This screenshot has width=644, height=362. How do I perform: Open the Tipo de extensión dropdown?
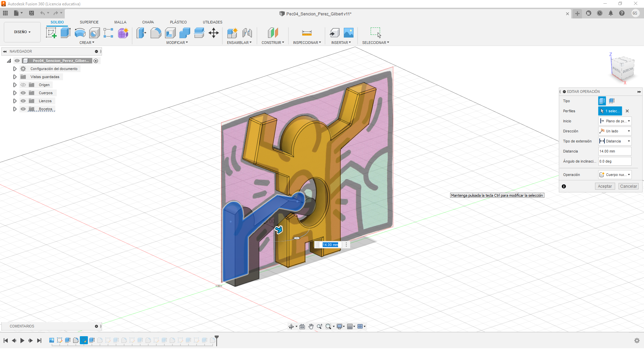click(615, 141)
